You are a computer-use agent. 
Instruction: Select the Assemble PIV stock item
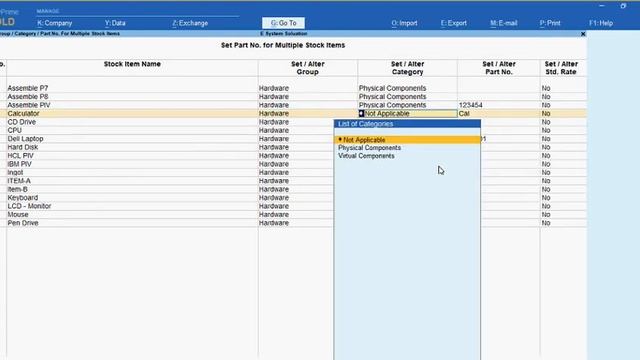29,105
